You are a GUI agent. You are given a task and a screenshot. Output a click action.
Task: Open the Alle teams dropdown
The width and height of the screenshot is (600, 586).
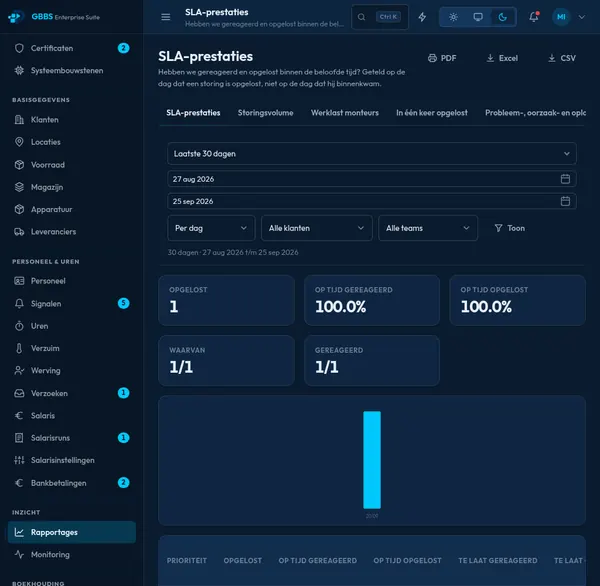click(428, 228)
